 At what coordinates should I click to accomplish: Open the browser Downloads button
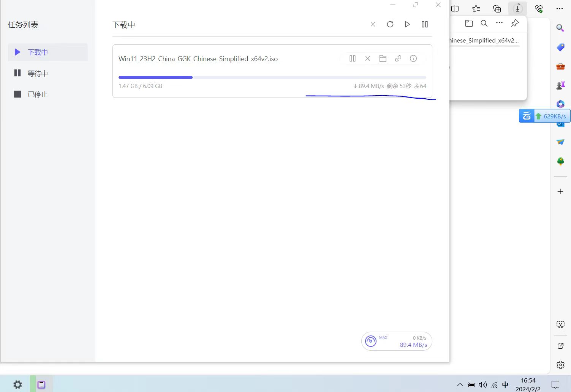pos(517,8)
